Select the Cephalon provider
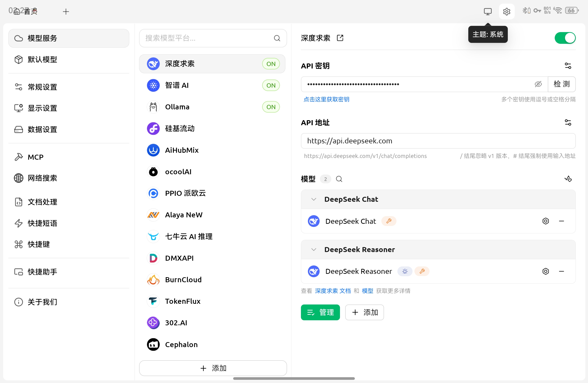The image size is (588, 383). [212, 344]
